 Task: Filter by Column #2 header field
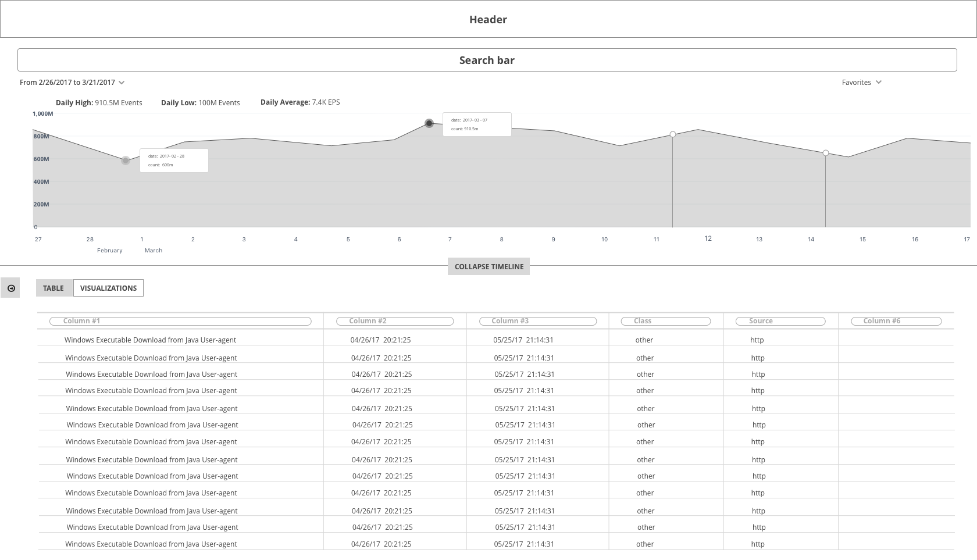pyautogui.click(x=395, y=321)
